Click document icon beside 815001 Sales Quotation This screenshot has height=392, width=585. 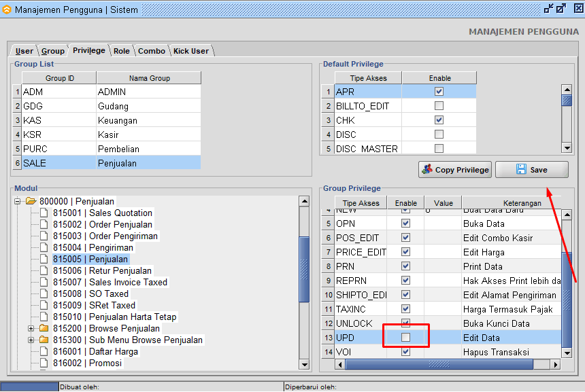click(x=44, y=213)
